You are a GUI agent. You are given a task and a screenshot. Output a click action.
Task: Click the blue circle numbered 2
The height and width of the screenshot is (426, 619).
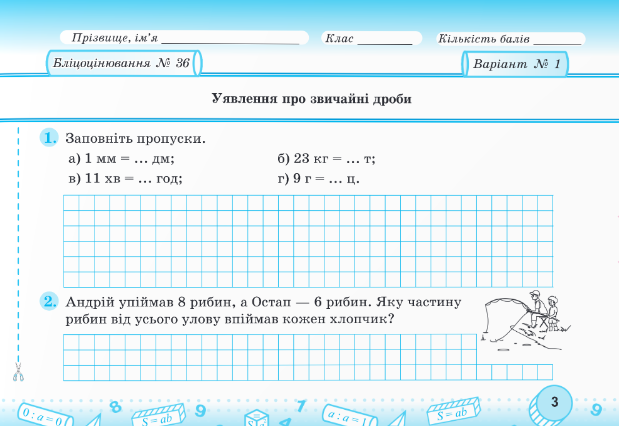[49, 301]
